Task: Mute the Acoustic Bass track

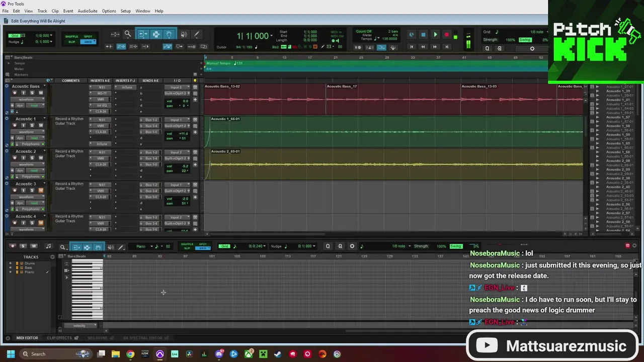Action: pyautogui.click(x=41, y=93)
